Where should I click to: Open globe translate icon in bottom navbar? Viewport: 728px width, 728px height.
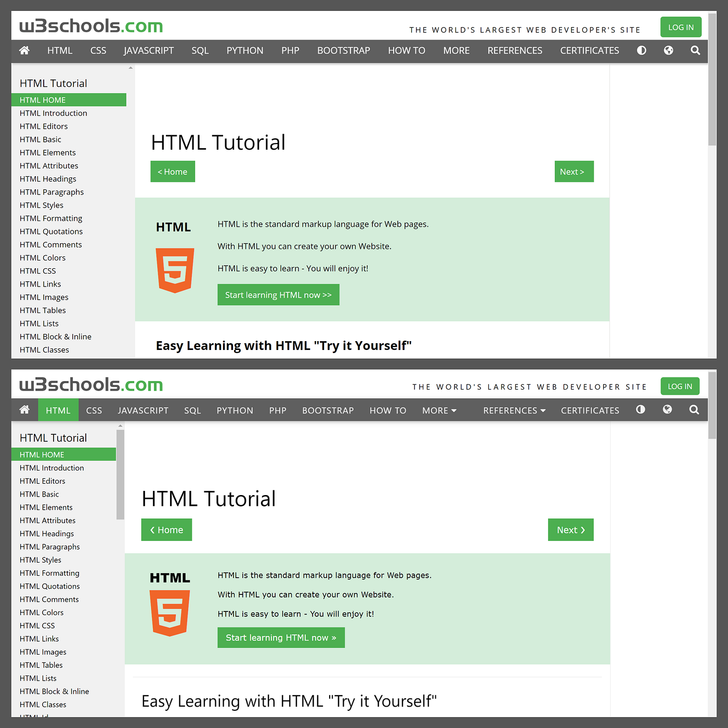click(668, 410)
